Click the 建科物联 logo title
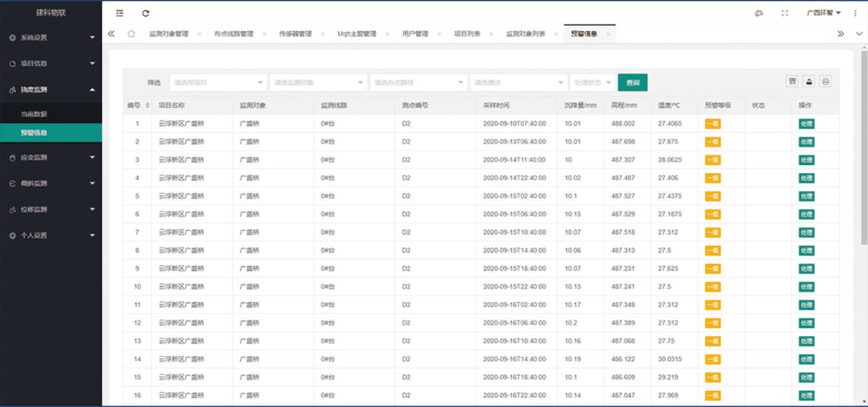The image size is (868, 407). coord(51,13)
